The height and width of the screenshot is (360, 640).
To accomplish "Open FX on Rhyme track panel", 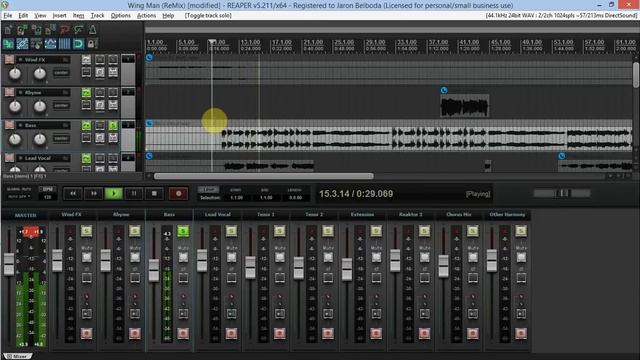I will (86, 93).
